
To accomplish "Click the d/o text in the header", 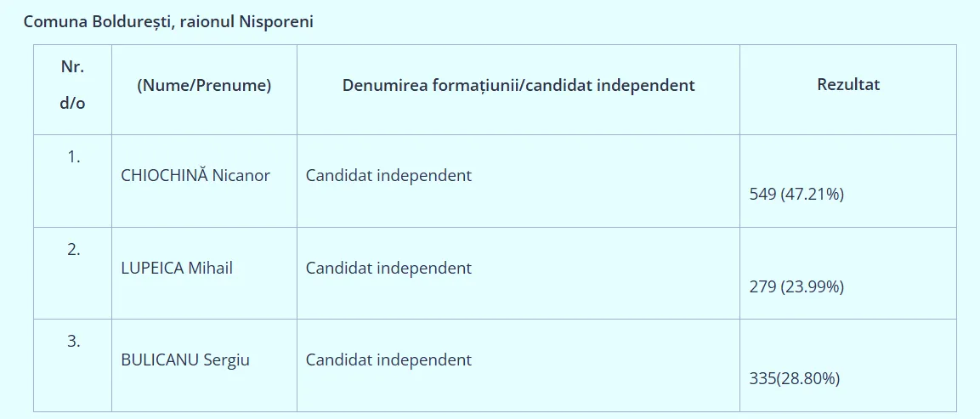I will [73, 104].
